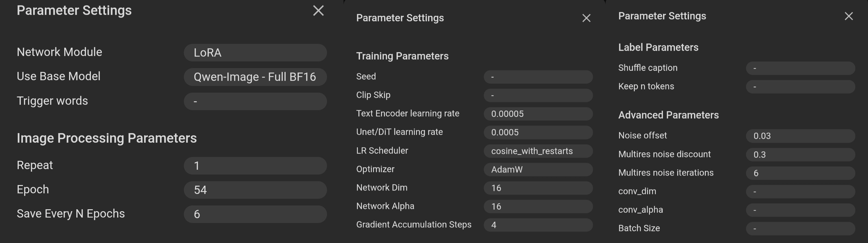Screen dimensions: 868x243
Task: Open the Network Module LoRA field
Action: pyautogui.click(x=255, y=53)
